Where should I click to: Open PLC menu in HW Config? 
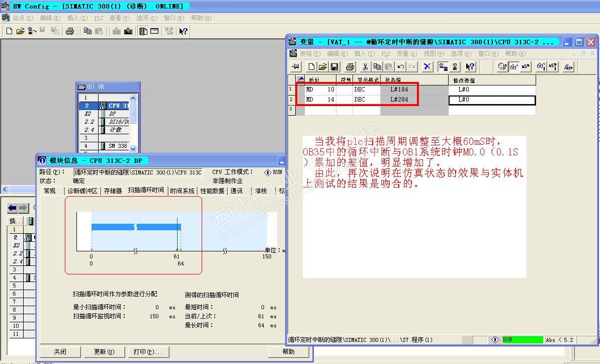(x=99, y=18)
